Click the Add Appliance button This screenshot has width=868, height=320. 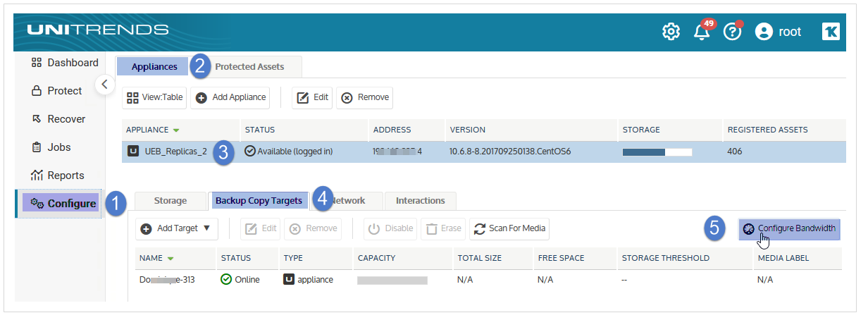[x=231, y=97]
